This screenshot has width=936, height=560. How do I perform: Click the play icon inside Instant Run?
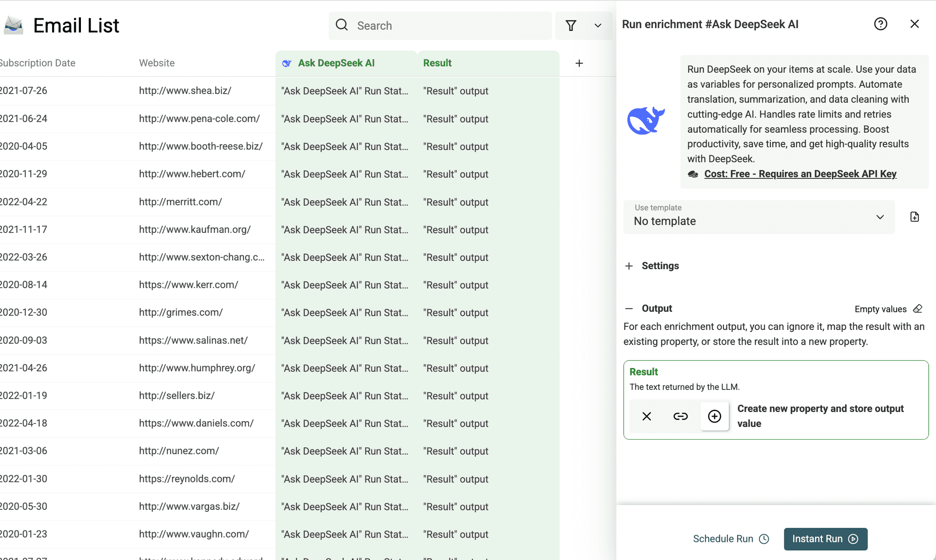[853, 539]
